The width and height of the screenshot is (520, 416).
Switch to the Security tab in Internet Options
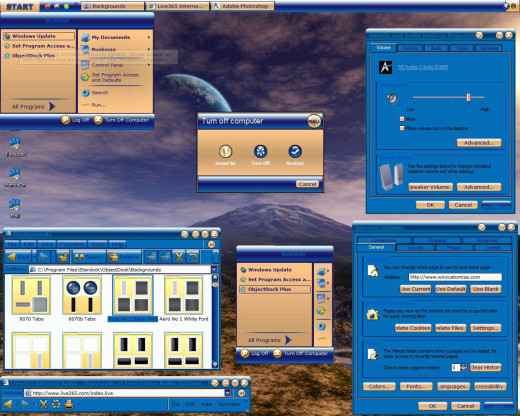point(415,248)
